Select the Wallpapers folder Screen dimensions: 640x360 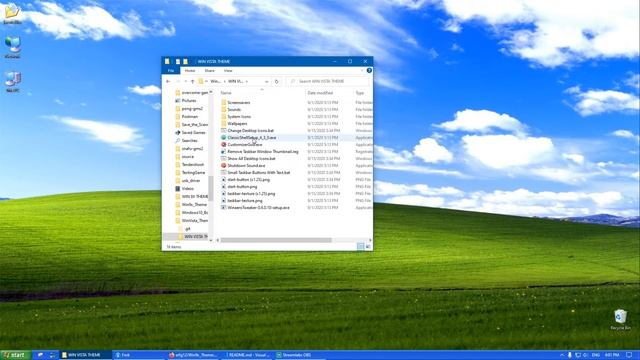click(237, 123)
